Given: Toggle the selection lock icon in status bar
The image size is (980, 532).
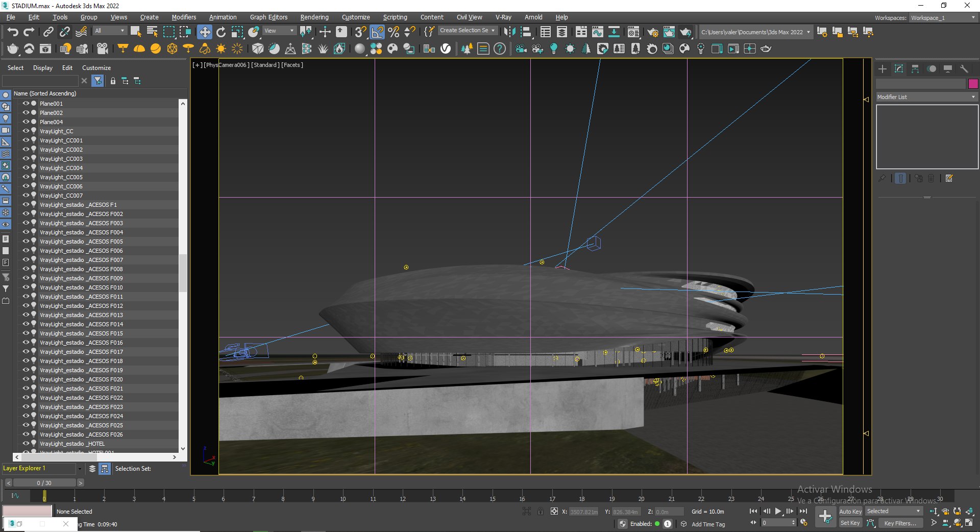Looking at the screenshot, I should coord(541,511).
